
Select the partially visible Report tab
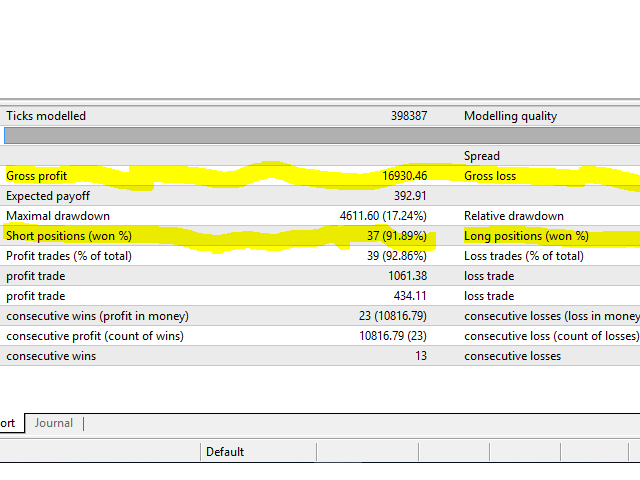tap(10, 423)
